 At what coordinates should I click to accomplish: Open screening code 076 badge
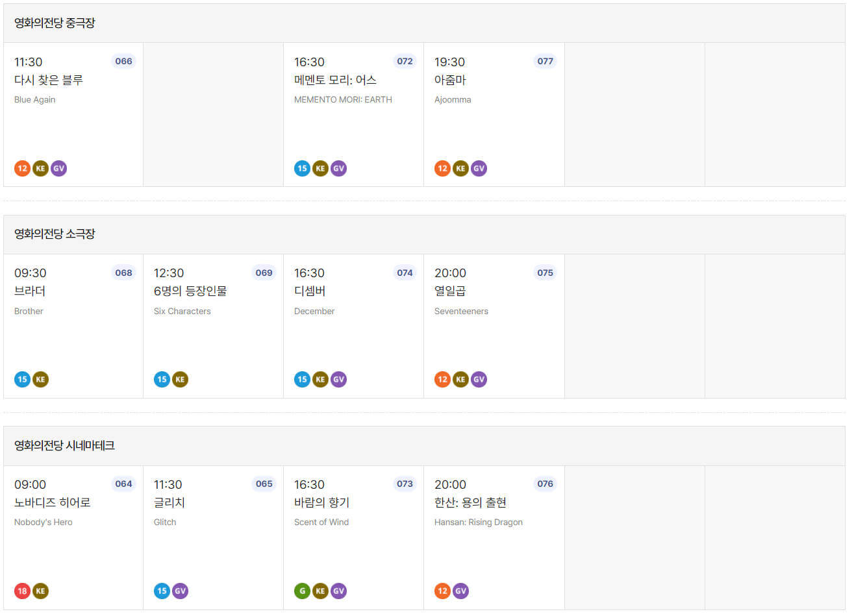pyautogui.click(x=545, y=484)
